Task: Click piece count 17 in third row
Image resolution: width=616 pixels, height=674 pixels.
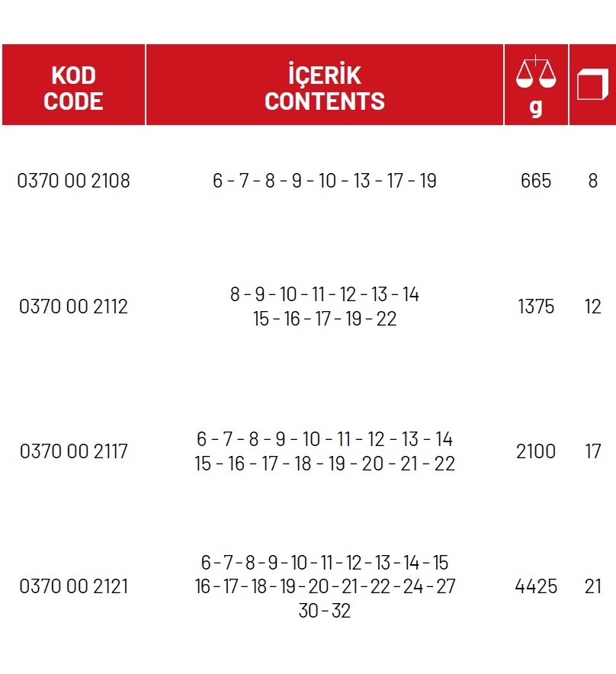Action: click(x=593, y=451)
